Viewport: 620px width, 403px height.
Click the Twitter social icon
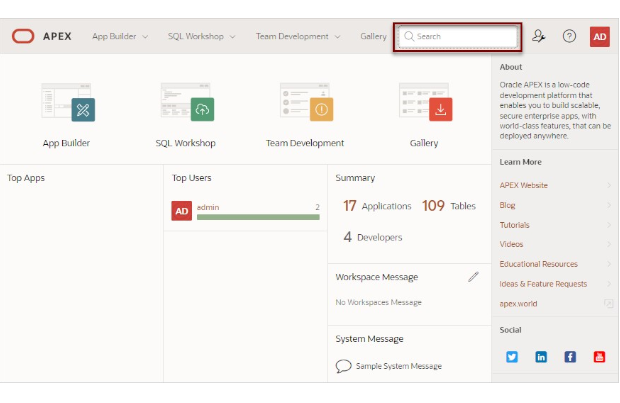click(512, 357)
